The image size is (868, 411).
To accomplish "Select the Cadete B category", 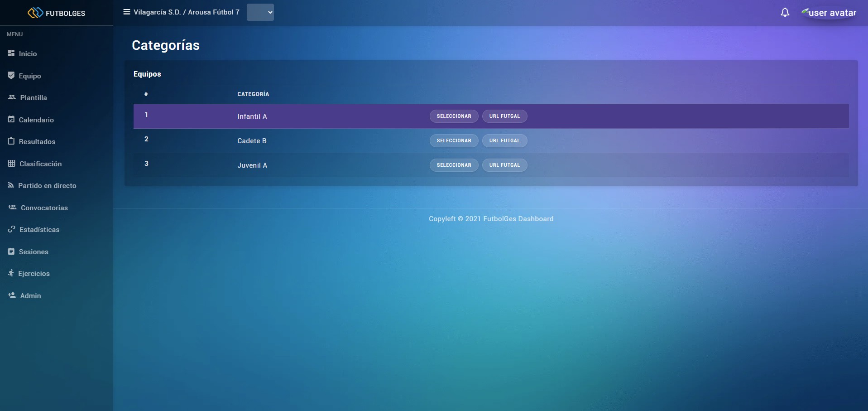I will pyautogui.click(x=454, y=140).
